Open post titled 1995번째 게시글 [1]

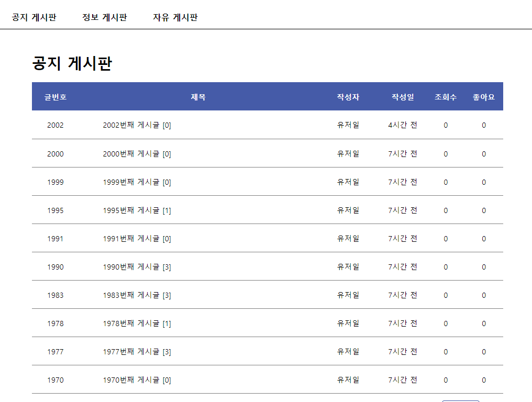[137, 210]
